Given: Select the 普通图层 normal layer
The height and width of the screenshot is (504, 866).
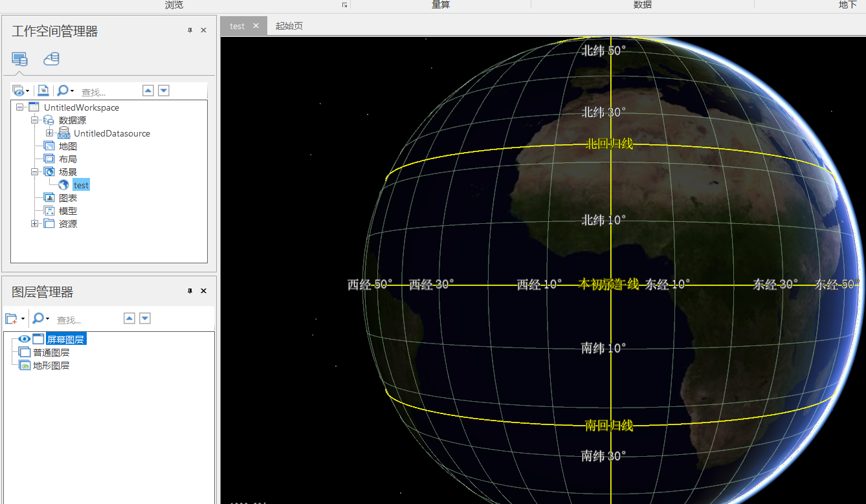Looking at the screenshot, I should tap(51, 353).
